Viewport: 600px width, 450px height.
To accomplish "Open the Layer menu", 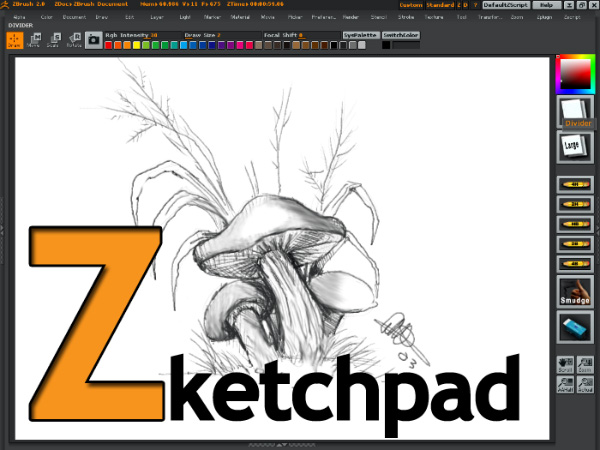I will coord(157,17).
